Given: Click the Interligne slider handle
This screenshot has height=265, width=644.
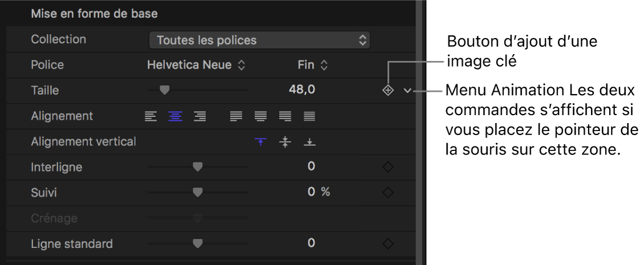Looking at the screenshot, I should (x=197, y=166).
